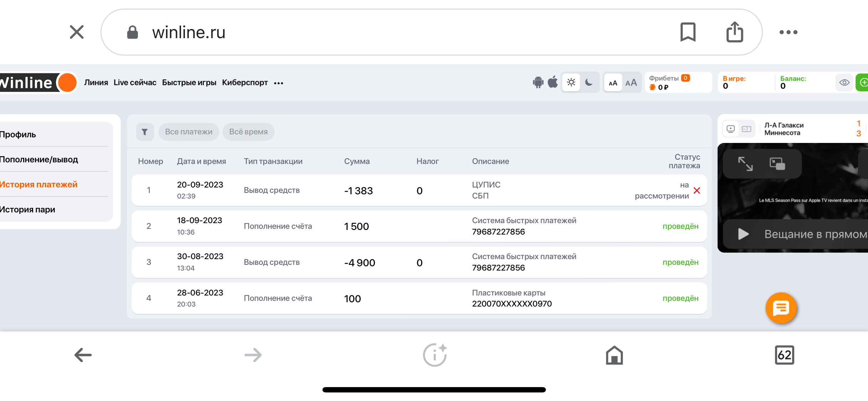Open the История пари sidebar item
Image resolution: width=868 pixels, height=401 pixels.
click(28, 209)
